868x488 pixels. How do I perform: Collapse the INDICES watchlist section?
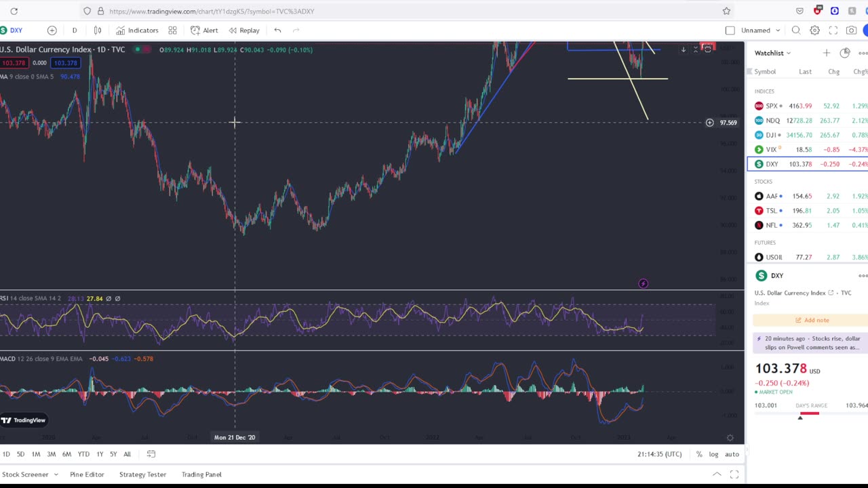764,91
